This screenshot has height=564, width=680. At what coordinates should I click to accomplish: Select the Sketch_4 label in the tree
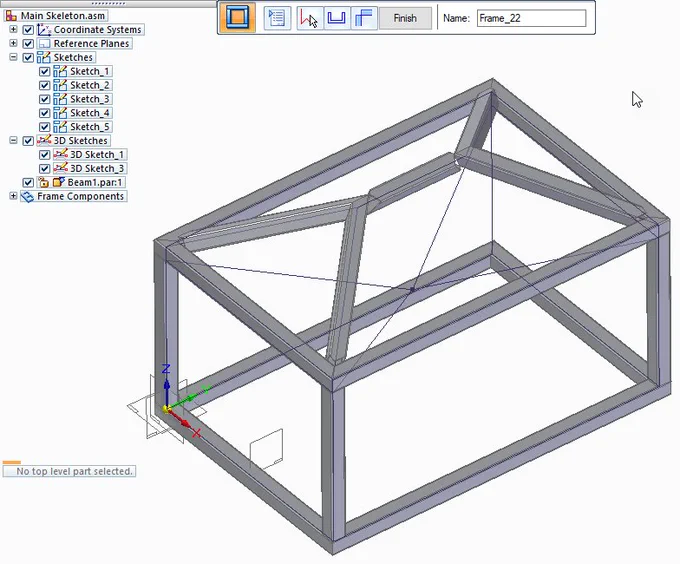(x=90, y=113)
